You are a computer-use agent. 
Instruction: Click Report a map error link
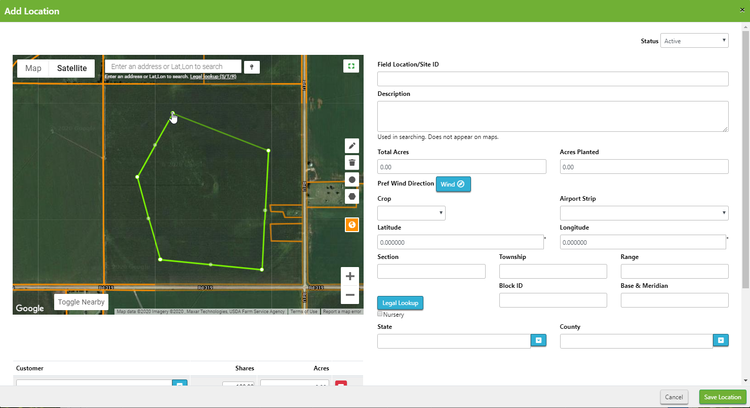[x=342, y=311]
